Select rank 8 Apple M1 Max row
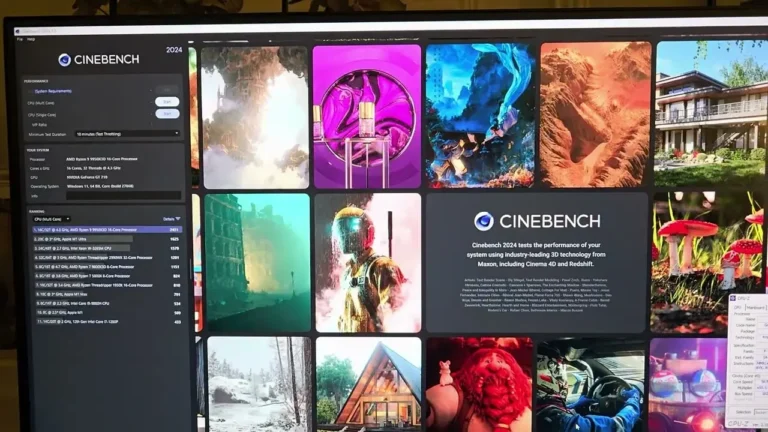768x432 pixels. pyautogui.click(x=107, y=294)
